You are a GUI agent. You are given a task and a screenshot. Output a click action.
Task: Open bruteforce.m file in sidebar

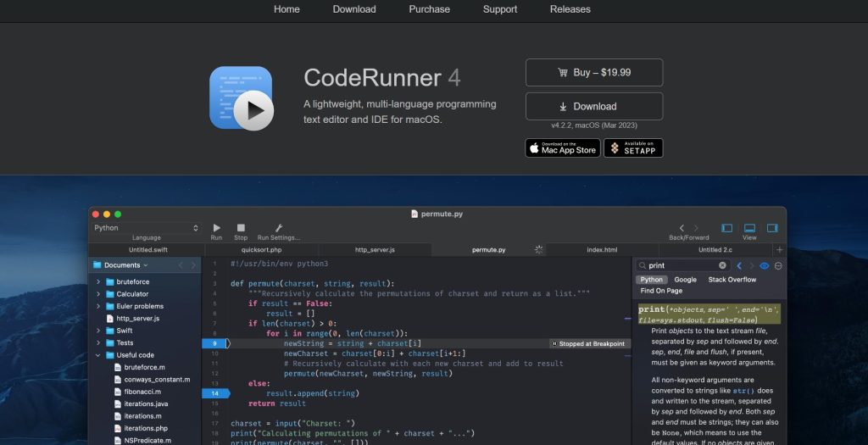click(x=144, y=367)
